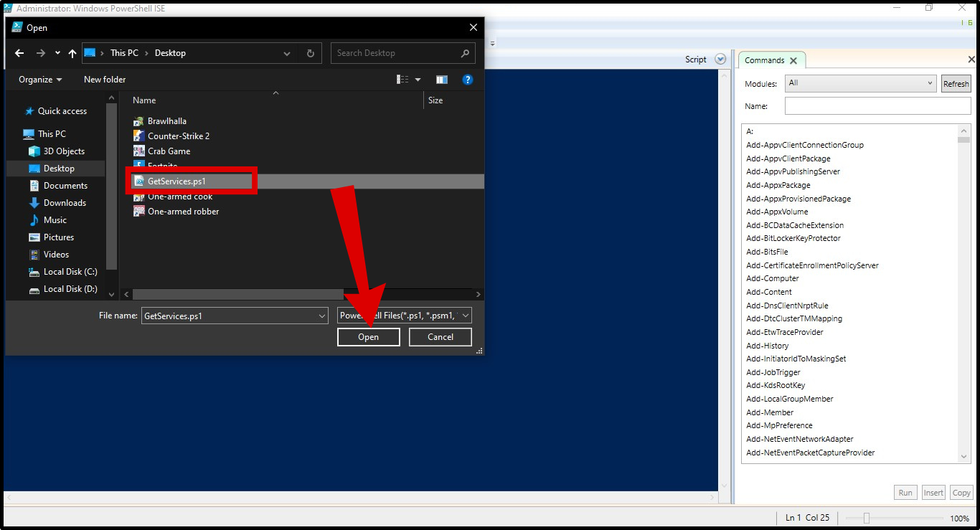Refresh the Desktop folder listing
Viewport: 980px width, 530px height.
pyautogui.click(x=311, y=53)
